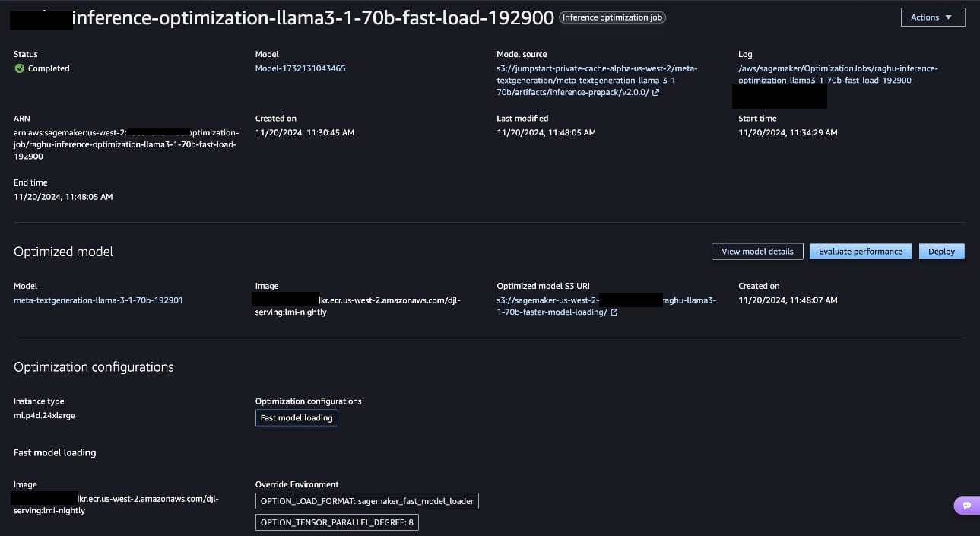
Task: Click the View model details button
Action: point(756,252)
